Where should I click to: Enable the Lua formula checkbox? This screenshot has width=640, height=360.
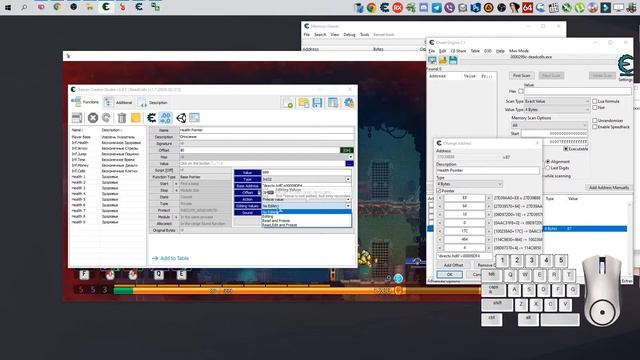click(x=595, y=101)
